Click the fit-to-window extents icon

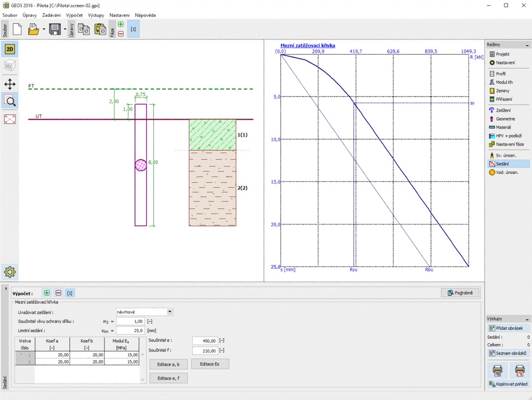point(10,119)
